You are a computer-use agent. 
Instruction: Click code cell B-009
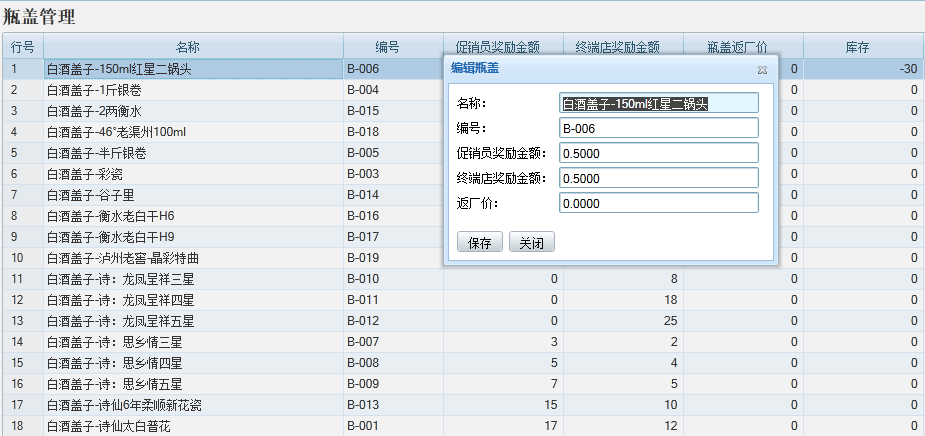tap(393, 384)
